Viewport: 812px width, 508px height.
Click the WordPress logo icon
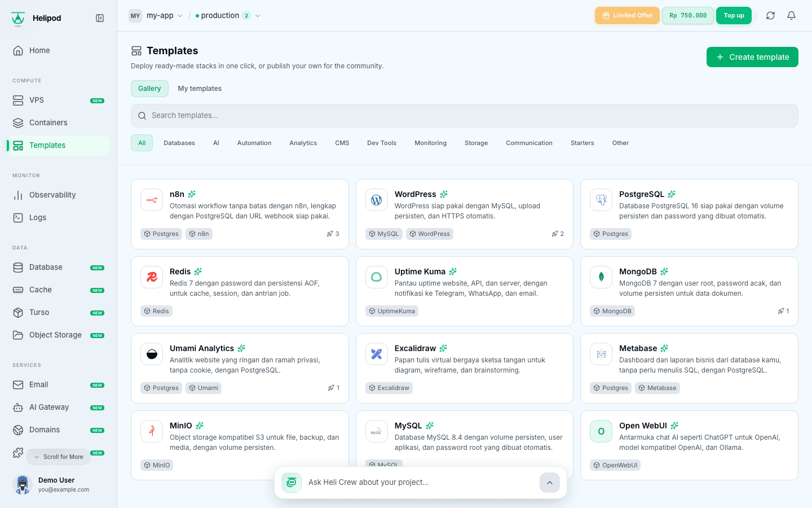377,200
